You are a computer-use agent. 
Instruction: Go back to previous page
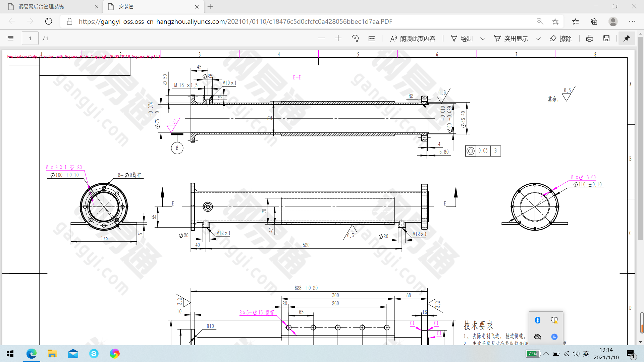(12, 21)
